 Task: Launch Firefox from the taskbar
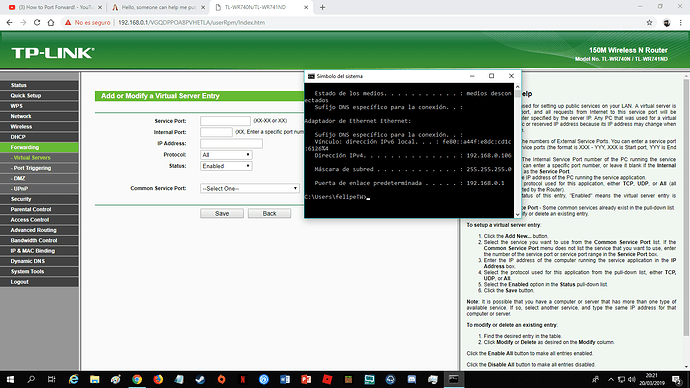[158, 379]
